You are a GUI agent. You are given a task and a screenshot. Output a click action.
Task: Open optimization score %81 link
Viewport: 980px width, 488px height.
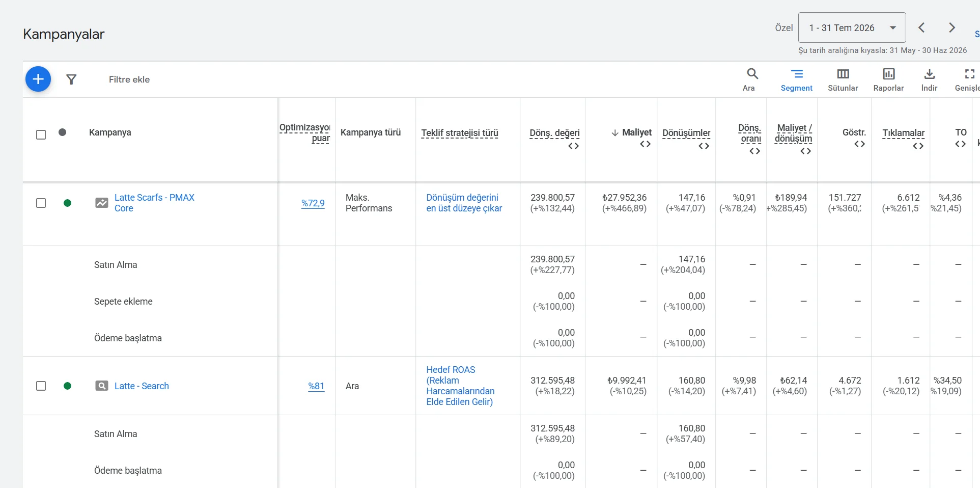pos(316,386)
